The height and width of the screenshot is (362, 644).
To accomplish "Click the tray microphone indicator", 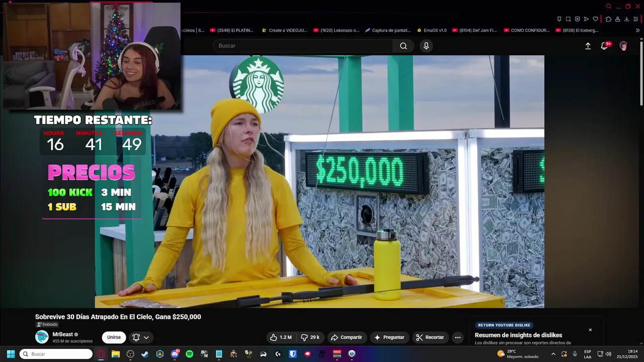I will coord(575,354).
